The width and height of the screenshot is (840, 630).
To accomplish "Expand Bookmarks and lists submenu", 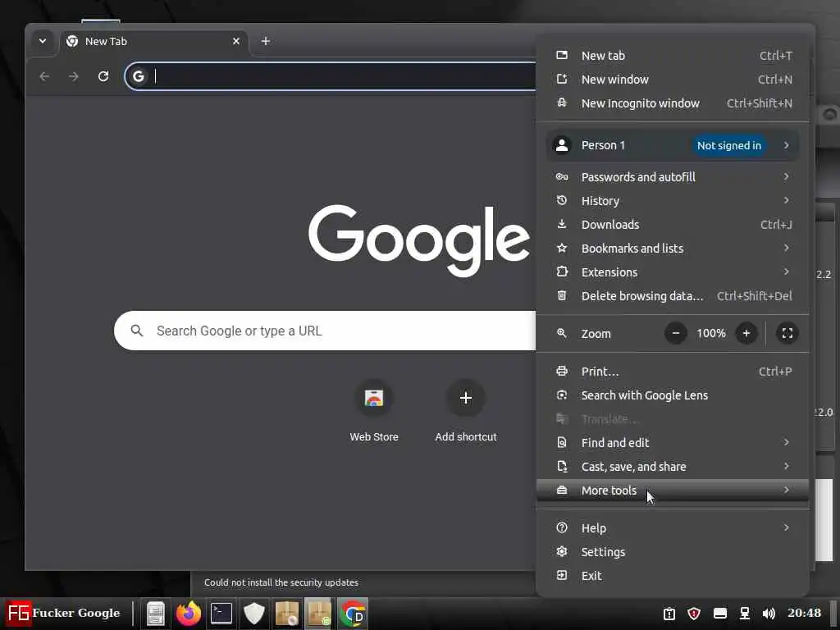I will [673, 248].
